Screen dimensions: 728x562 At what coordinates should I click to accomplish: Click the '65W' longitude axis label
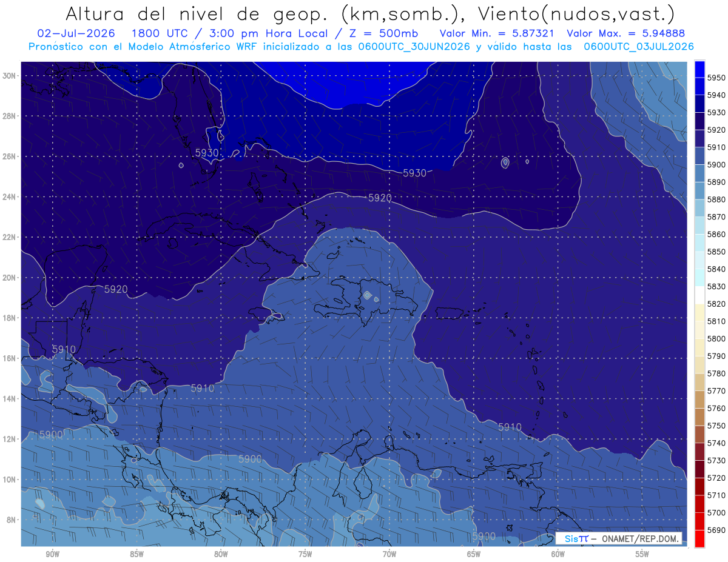474,554
